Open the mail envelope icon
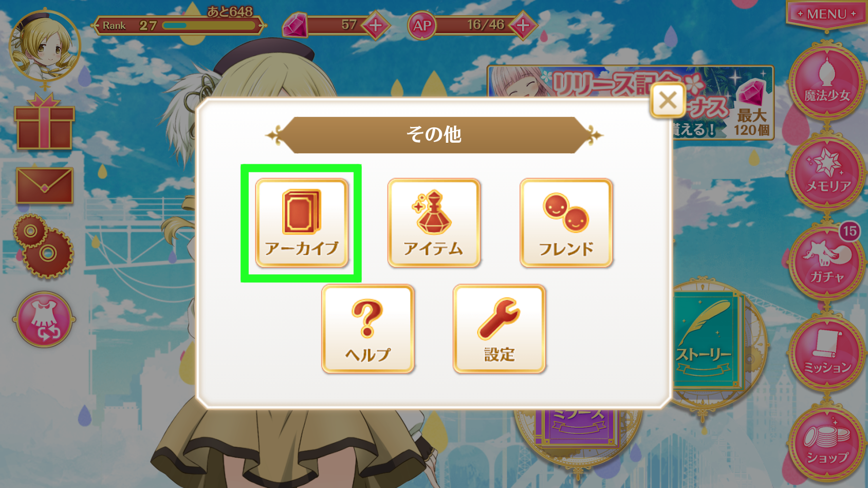The image size is (868, 488). click(45, 185)
